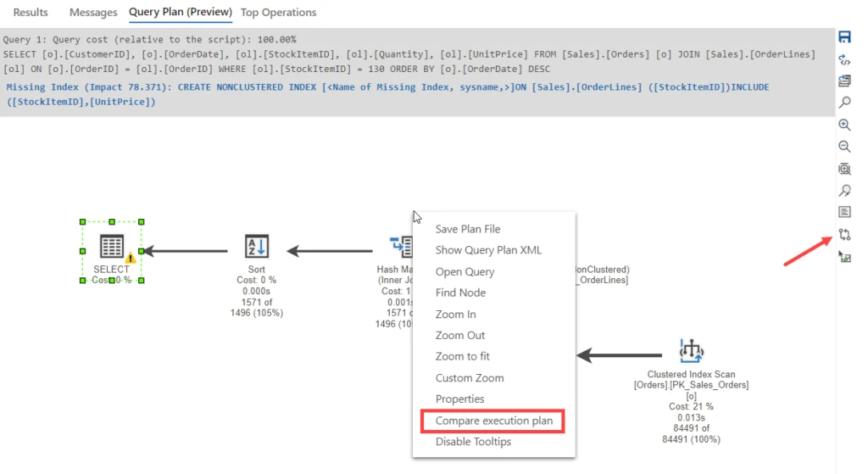This screenshot has width=868, height=474.
Task: Switch to the Top Operations tab
Action: pyautogui.click(x=278, y=13)
